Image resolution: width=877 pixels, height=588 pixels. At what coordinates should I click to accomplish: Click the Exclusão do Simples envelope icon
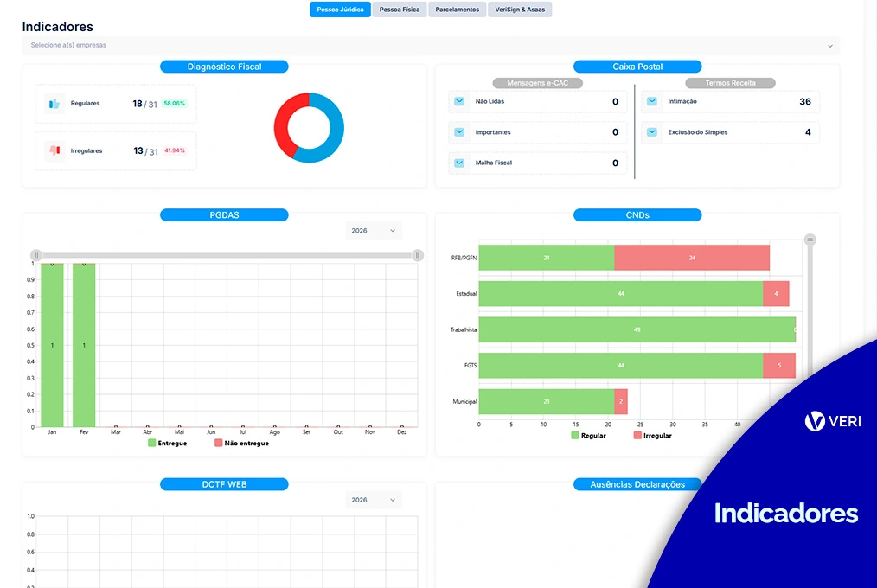652,132
